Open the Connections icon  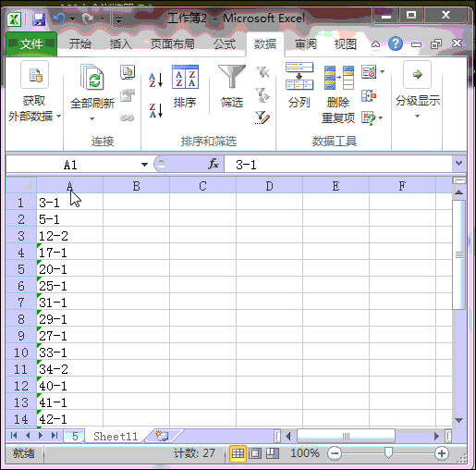(128, 72)
